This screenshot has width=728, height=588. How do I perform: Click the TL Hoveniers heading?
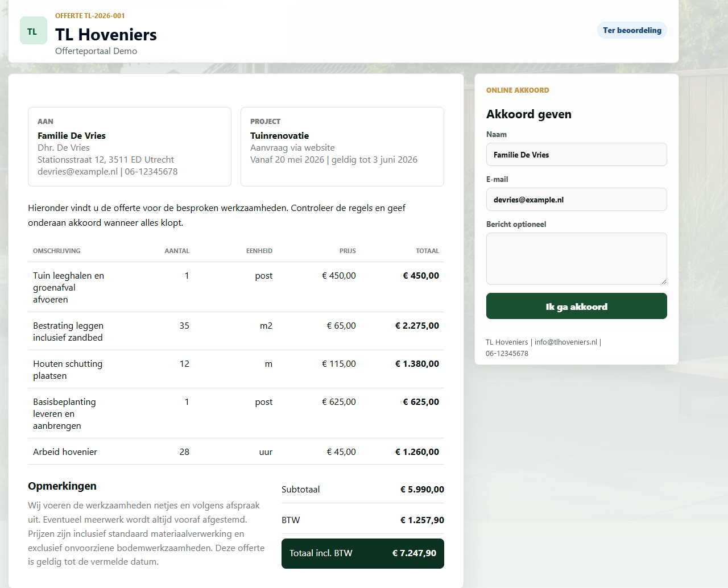(106, 35)
